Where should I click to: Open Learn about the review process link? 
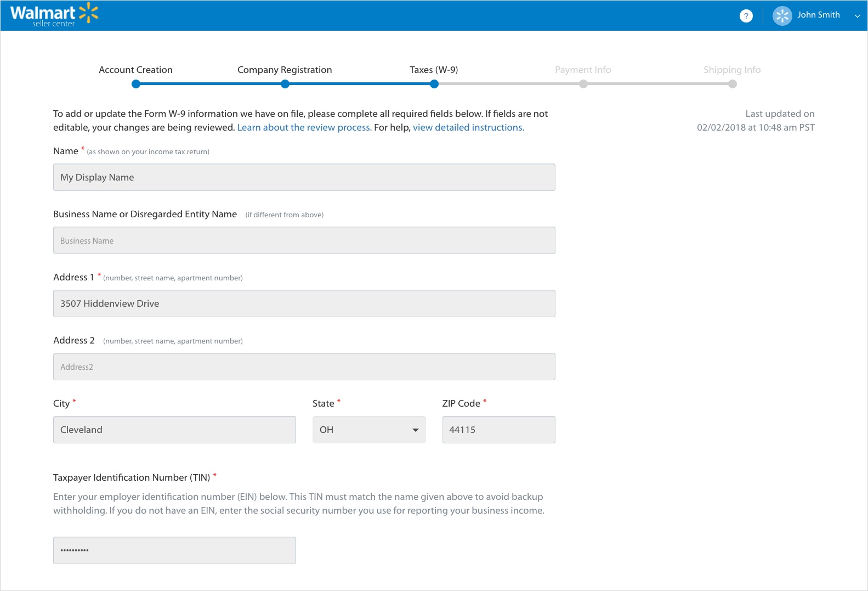[304, 127]
